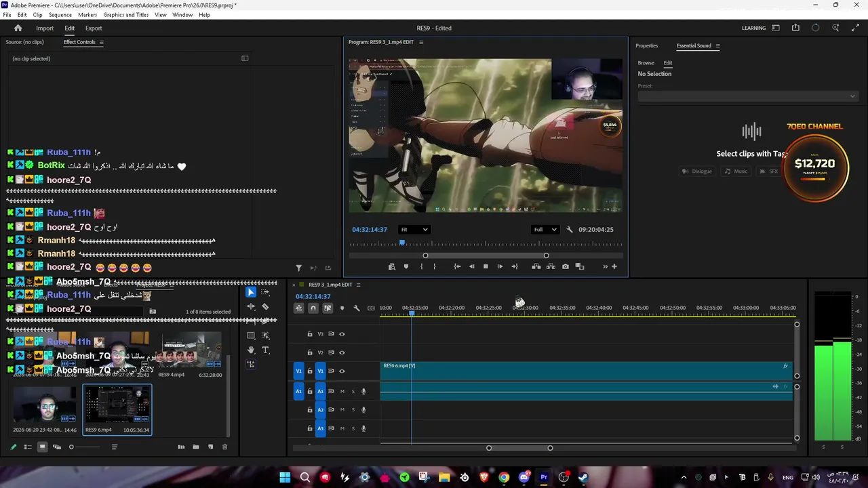Toggle maximize frame icon in header
The width and height of the screenshot is (868, 488).
(x=855, y=28)
